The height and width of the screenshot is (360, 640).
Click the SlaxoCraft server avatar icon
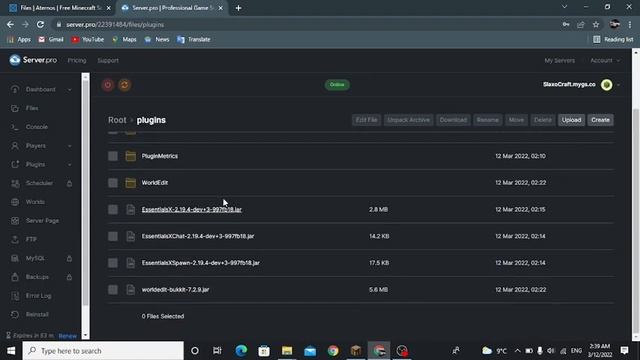(607, 84)
